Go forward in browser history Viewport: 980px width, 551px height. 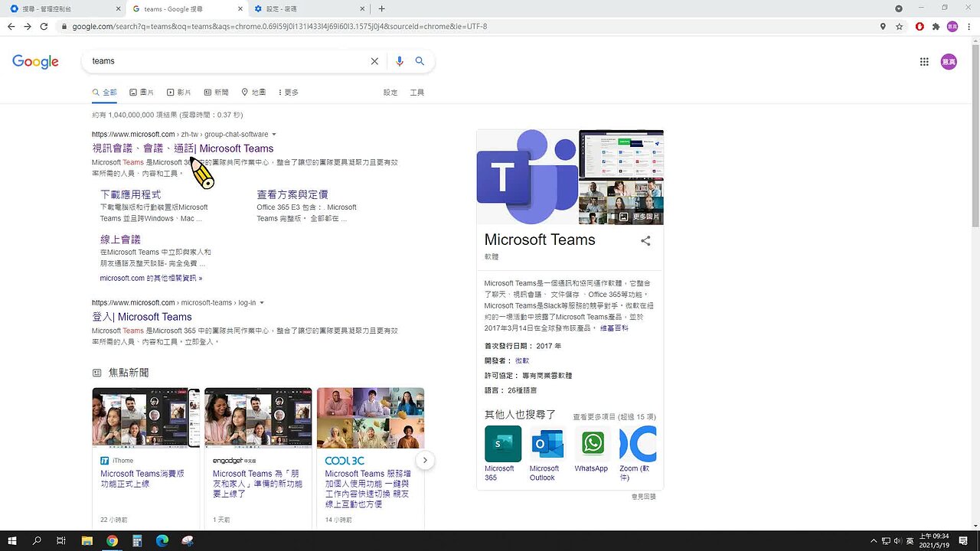tap(28, 26)
